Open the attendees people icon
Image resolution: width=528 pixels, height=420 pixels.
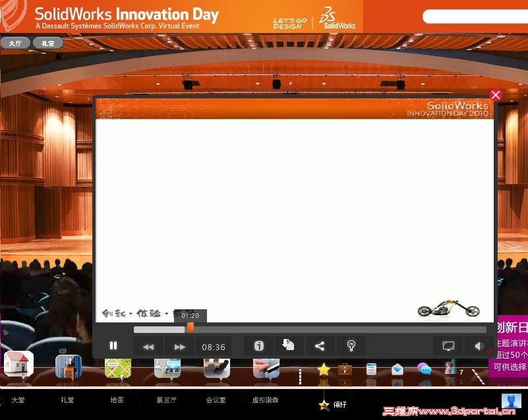(x=452, y=367)
